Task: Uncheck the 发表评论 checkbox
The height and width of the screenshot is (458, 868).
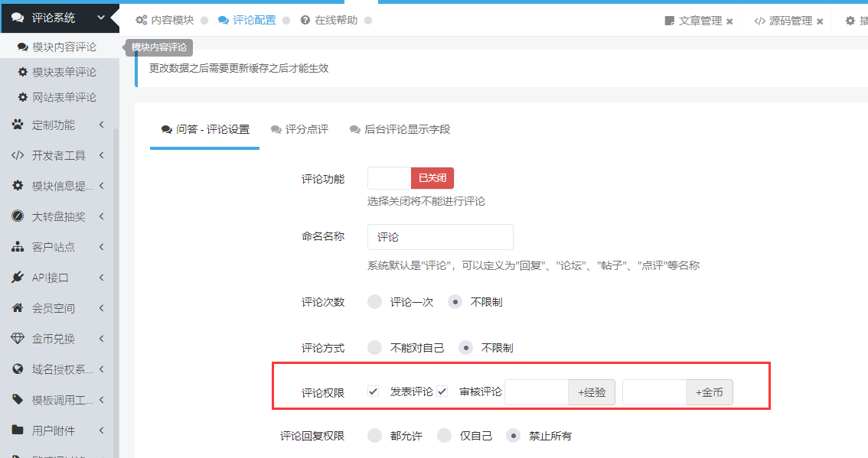Action: (x=373, y=391)
